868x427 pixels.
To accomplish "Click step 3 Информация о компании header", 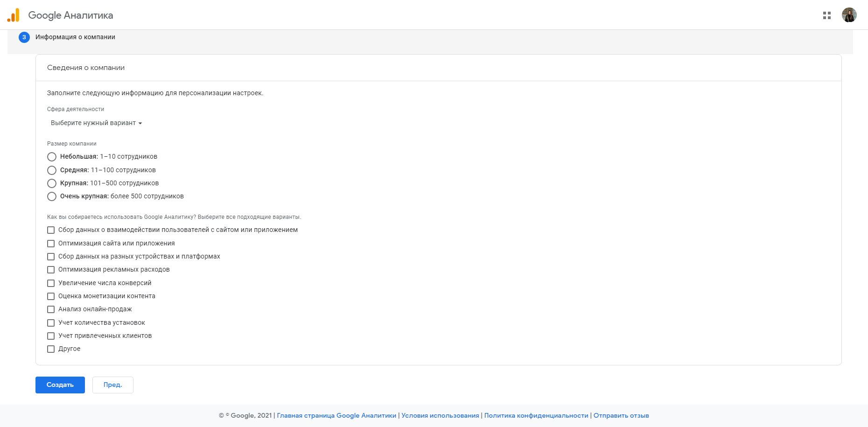I will pyautogui.click(x=75, y=37).
